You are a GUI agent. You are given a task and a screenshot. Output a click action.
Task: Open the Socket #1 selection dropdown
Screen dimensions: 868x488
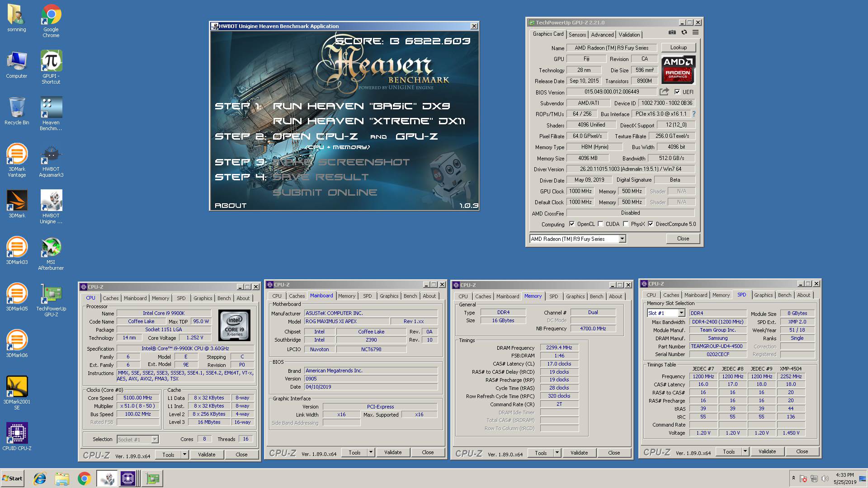[x=155, y=439]
